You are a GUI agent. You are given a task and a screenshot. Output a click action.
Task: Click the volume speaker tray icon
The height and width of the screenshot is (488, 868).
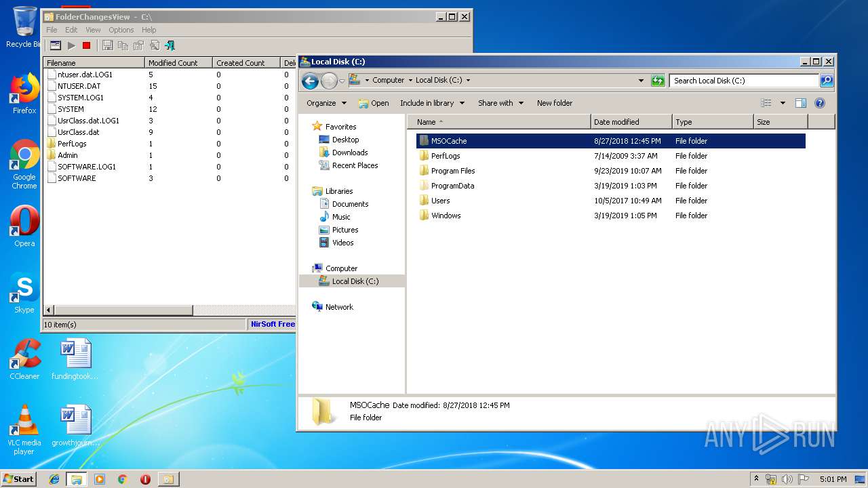[787, 479]
